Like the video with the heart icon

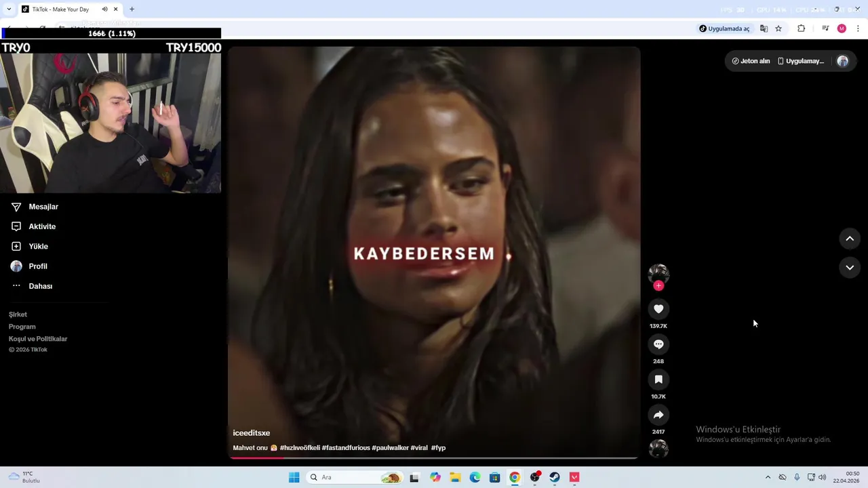pos(658,309)
